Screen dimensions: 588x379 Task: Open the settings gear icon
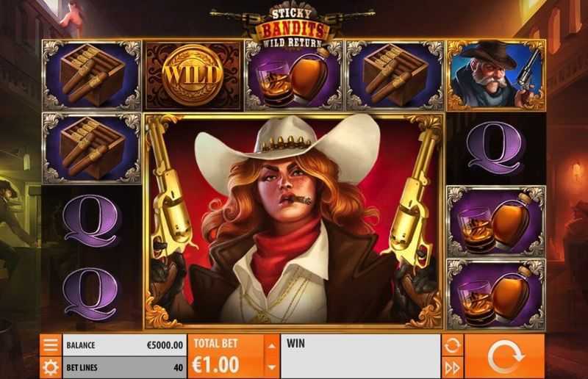[x=51, y=367]
